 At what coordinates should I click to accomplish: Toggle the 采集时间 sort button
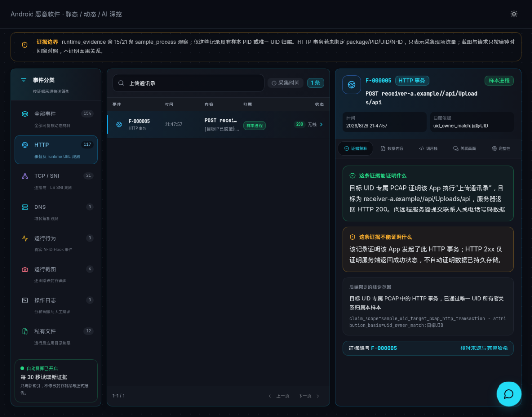pos(286,83)
